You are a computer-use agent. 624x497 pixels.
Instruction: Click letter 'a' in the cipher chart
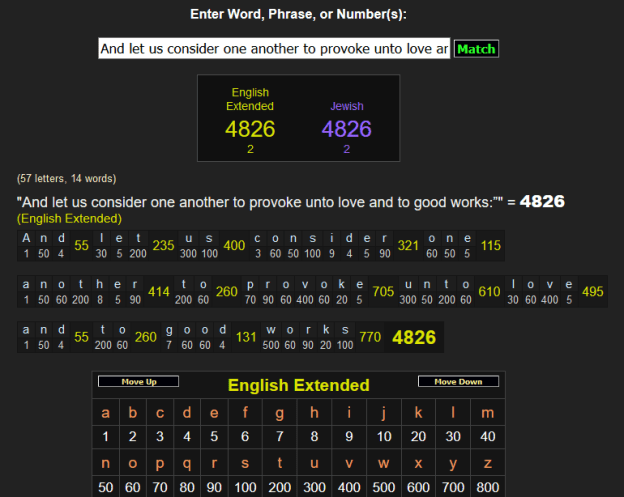click(107, 413)
